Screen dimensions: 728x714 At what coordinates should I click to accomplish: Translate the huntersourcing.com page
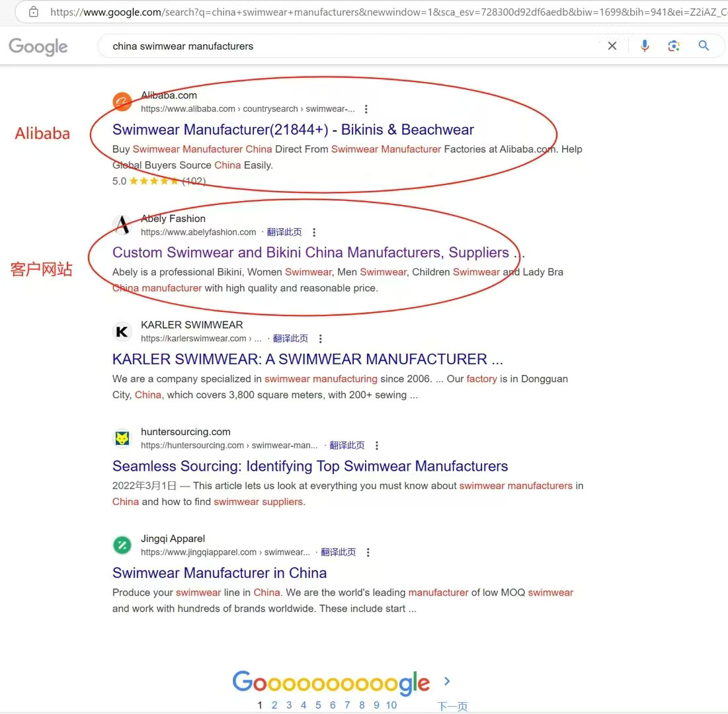(x=347, y=446)
